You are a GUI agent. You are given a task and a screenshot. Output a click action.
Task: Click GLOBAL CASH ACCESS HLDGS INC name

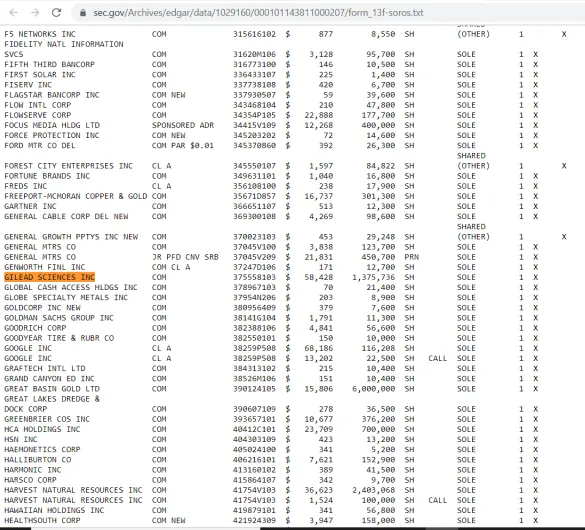tap(71, 287)
